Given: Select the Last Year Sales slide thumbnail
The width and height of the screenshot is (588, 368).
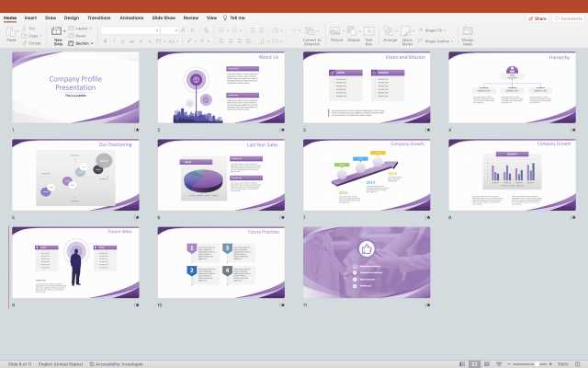Looking at the screenshot, I should (221, 175).
